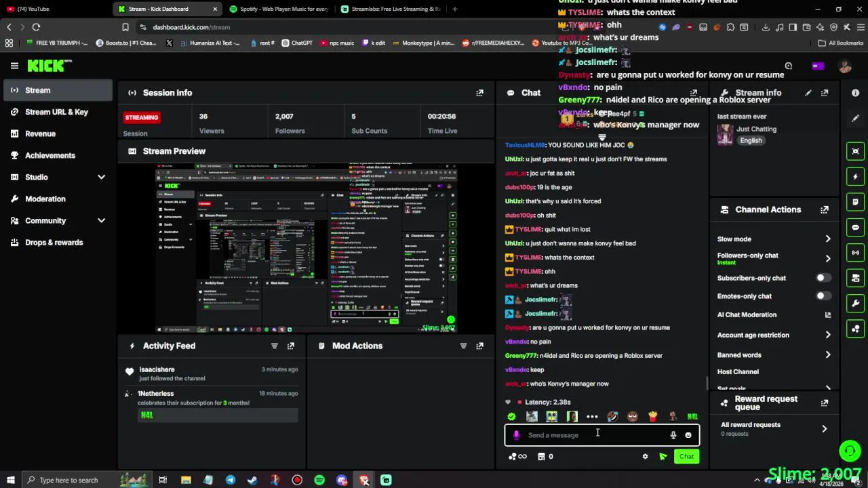Pop out the Channel Actions panel
Screen dimensions: 868x488
pyautogui.click(x=825, y=210)
